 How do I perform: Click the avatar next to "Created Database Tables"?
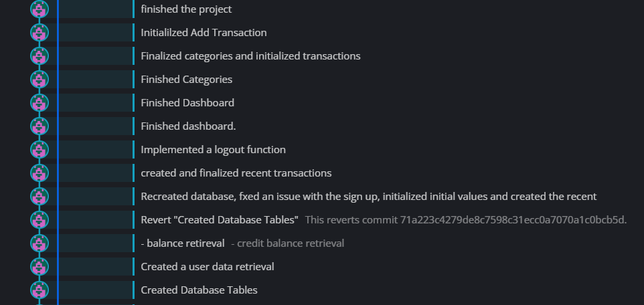(x=39, y=290)
